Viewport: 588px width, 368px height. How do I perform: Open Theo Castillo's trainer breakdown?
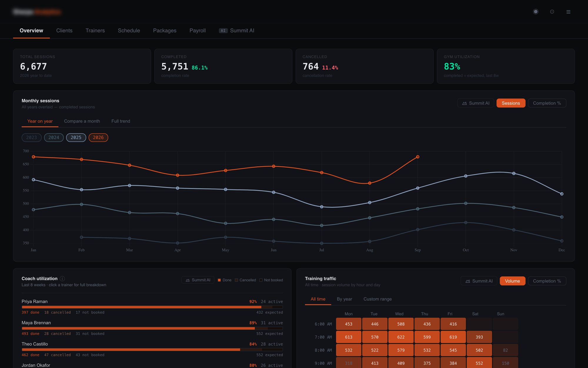pyautogui.click(x=152, y=349)
